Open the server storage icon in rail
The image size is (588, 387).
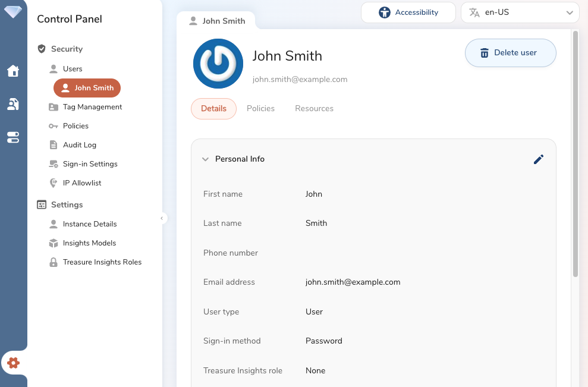[13, 138]
